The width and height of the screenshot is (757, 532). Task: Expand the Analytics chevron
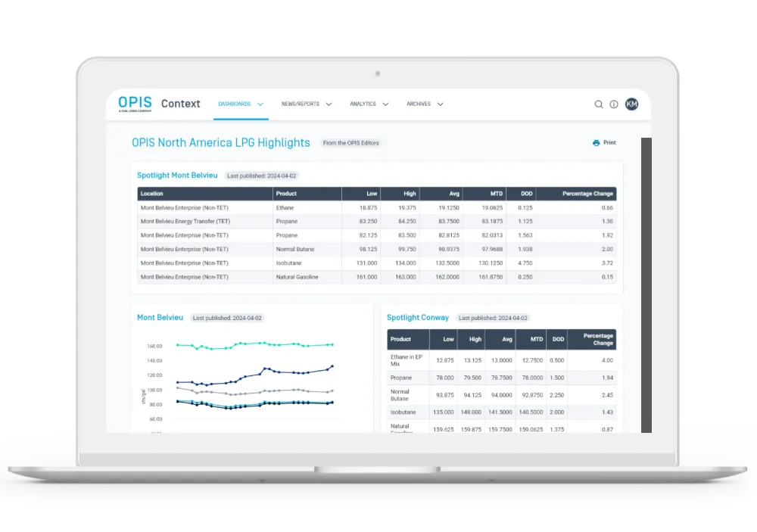coord(385,104)
